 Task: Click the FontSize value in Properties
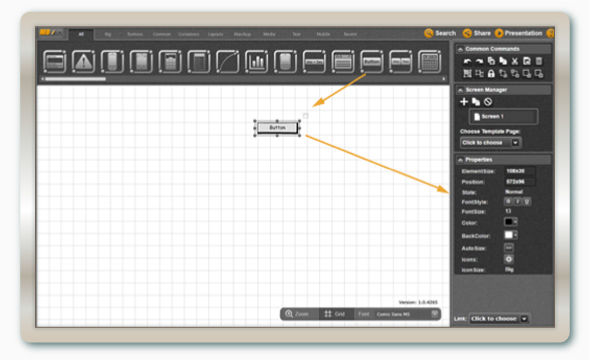coord(508,211)
